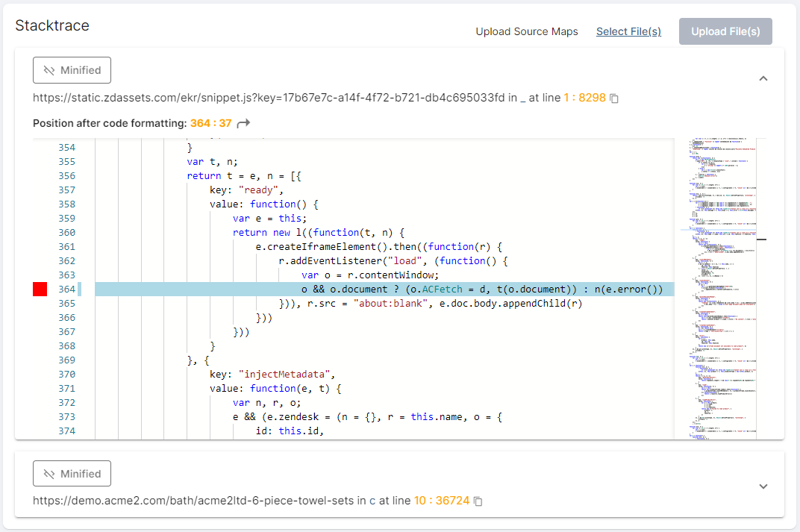The width and height of the screenshot is (800, 532).
Task: Click the black viewport indicator on the minimap
Action: [761, 240]
